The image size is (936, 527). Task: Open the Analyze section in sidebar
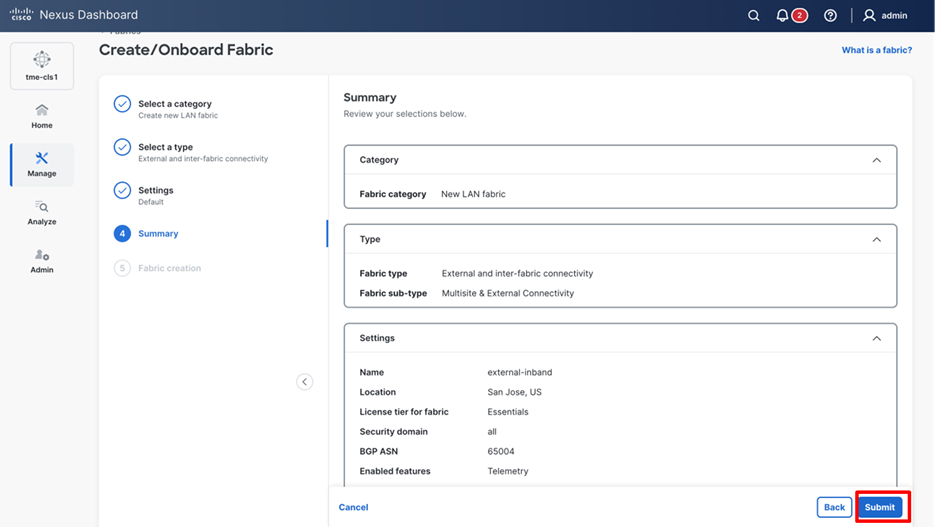42,212
